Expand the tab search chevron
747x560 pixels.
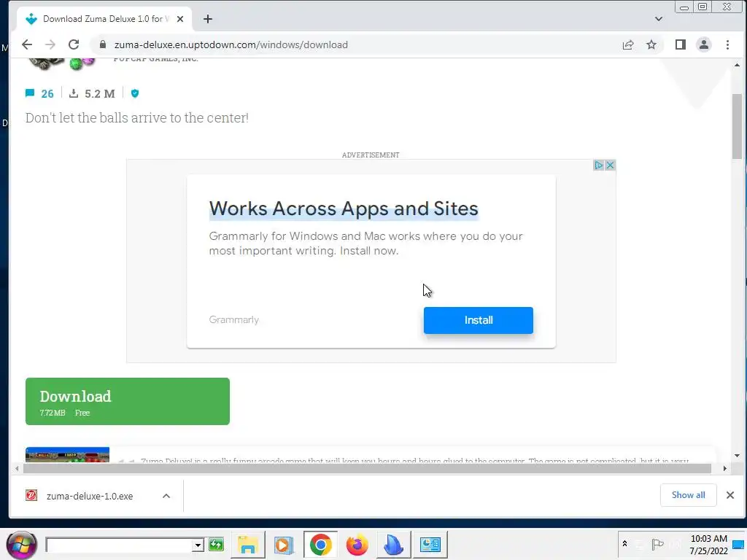pos(659,19)
